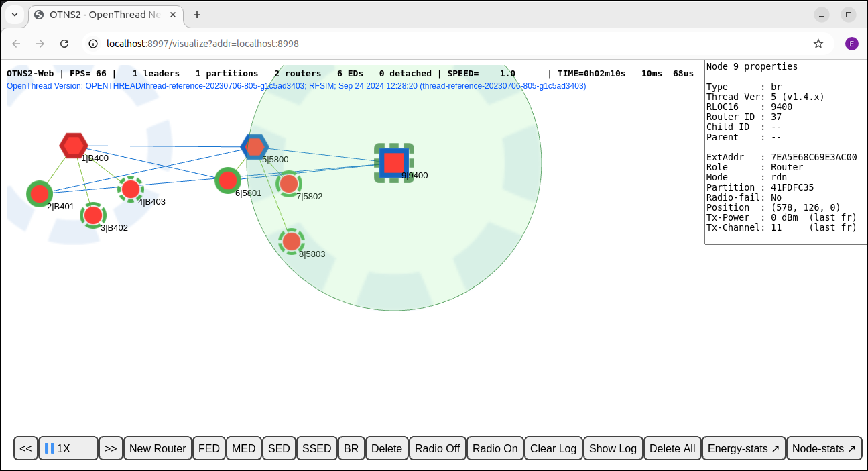Bookmark the page with star icon
The image size is (868, 471).
(818, 43)
